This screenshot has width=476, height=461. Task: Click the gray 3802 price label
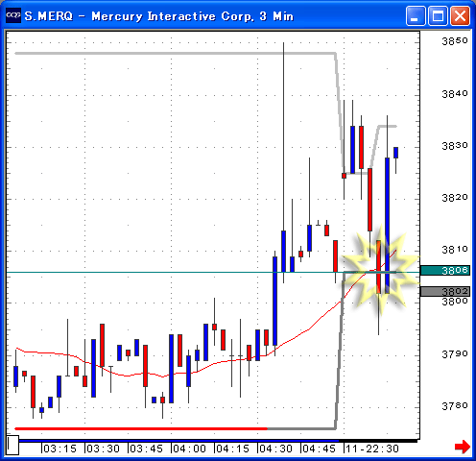445,291
